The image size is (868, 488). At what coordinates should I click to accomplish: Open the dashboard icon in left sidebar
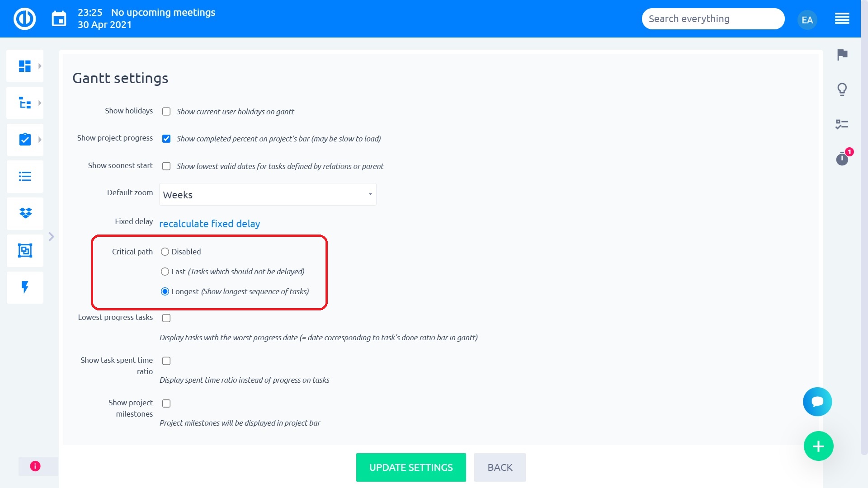point(25,66)
